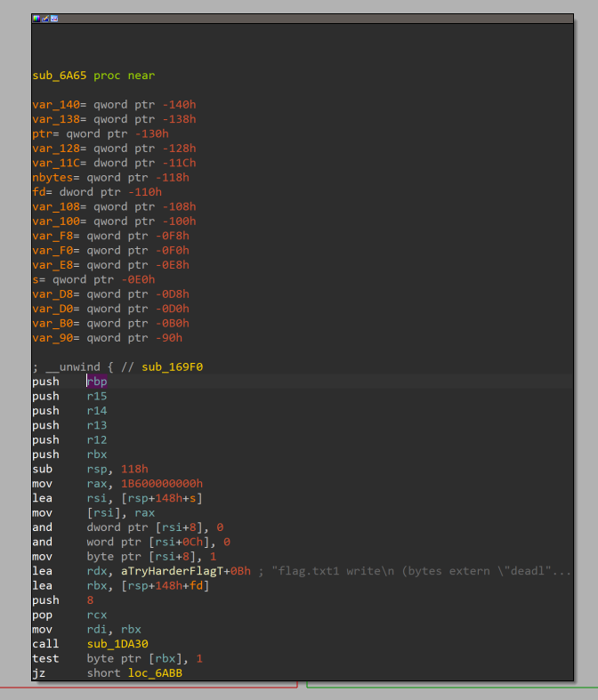Select rbx in push rbx line
Screen dimensions: 598x700
(97, 455)
